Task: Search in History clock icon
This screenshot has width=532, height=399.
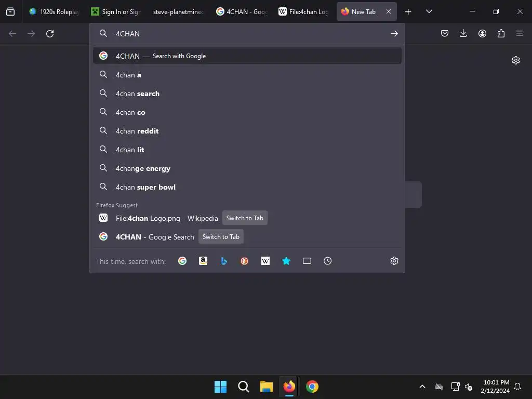Action: coord(327,261)
